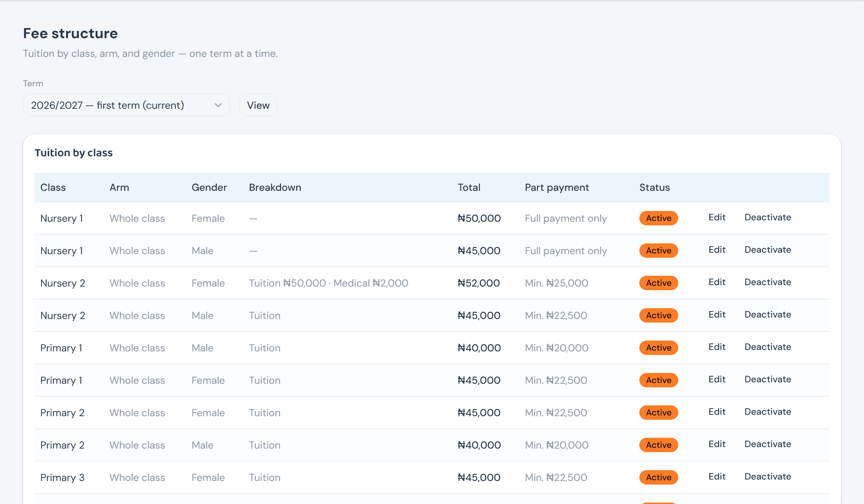Image resolution: width=864 pixels, height=504 pixels.
Task: Deactivate the Primary 1 Male fee
Action: coord(768,347)
